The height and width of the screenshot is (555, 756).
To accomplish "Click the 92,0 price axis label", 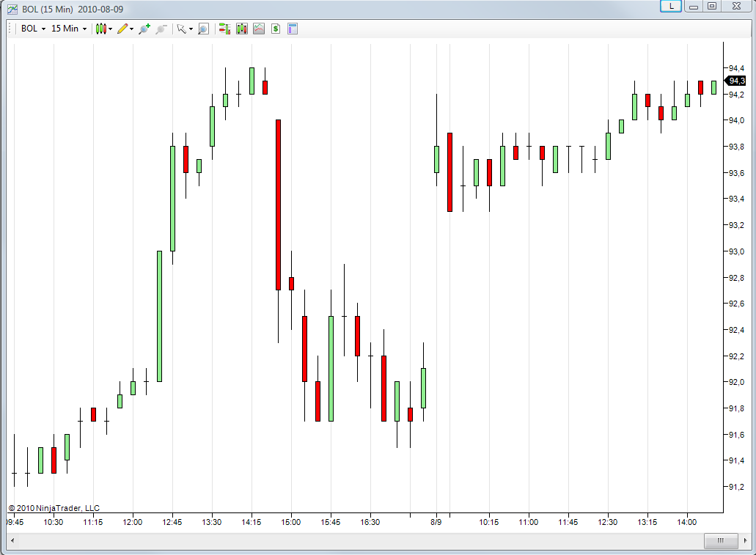I will (736, 383).
